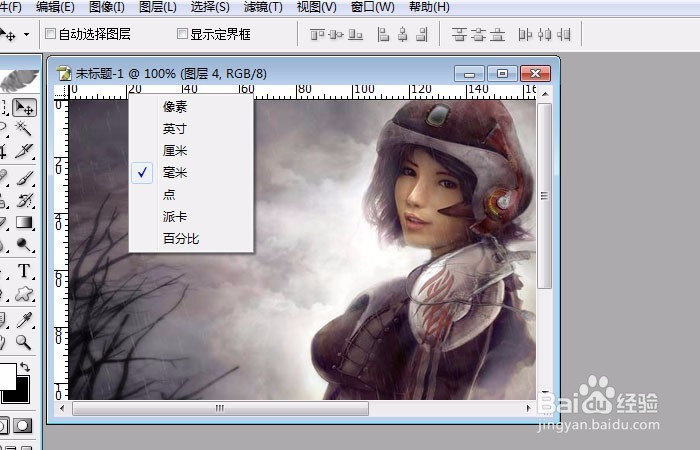Open the 窗口(W) menu

[x=373, y=7]
